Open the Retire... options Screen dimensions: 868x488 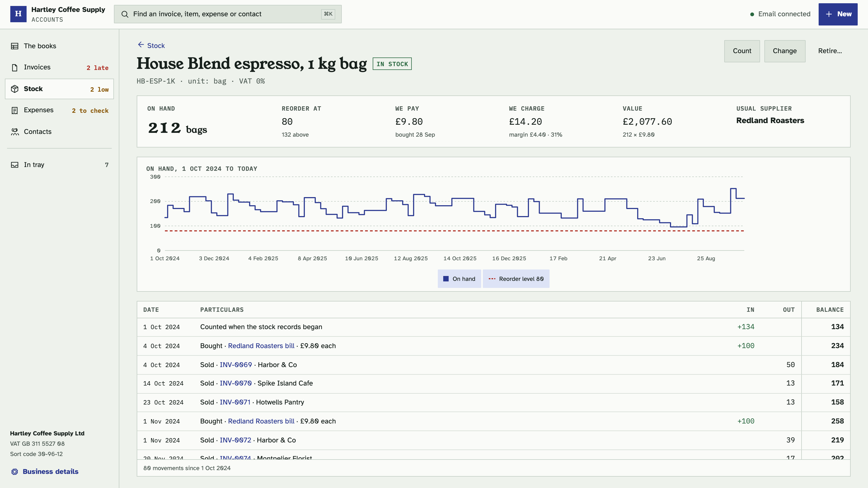pos(830,51)
